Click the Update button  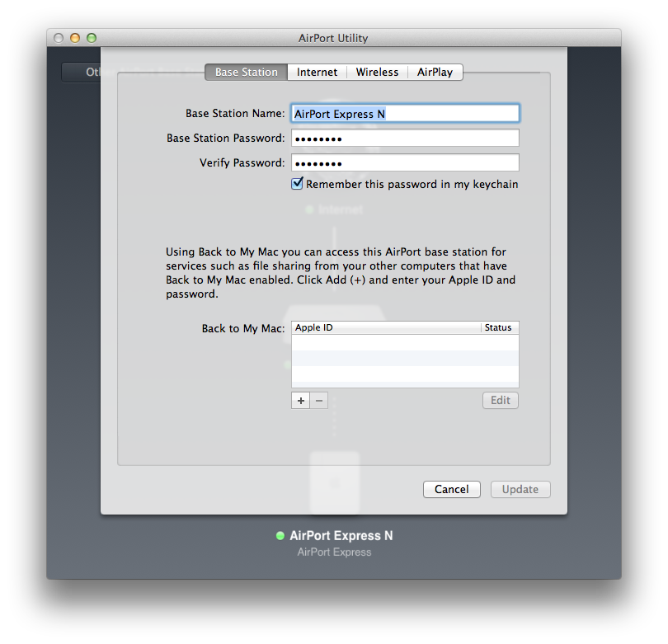tap(520, 489)
